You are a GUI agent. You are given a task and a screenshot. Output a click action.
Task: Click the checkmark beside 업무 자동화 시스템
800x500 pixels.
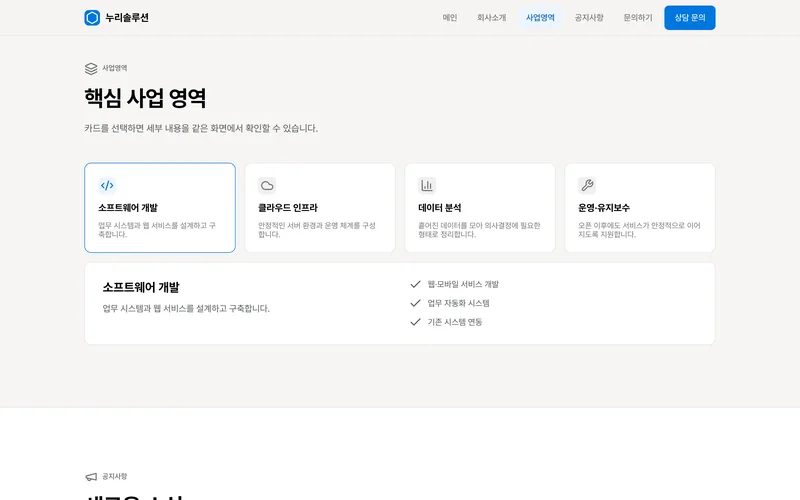415,303
